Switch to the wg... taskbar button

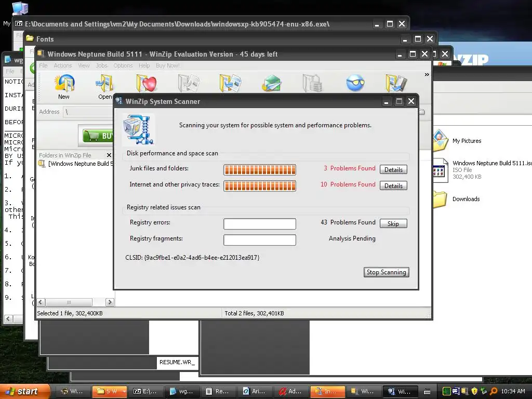tap(182, 392)
